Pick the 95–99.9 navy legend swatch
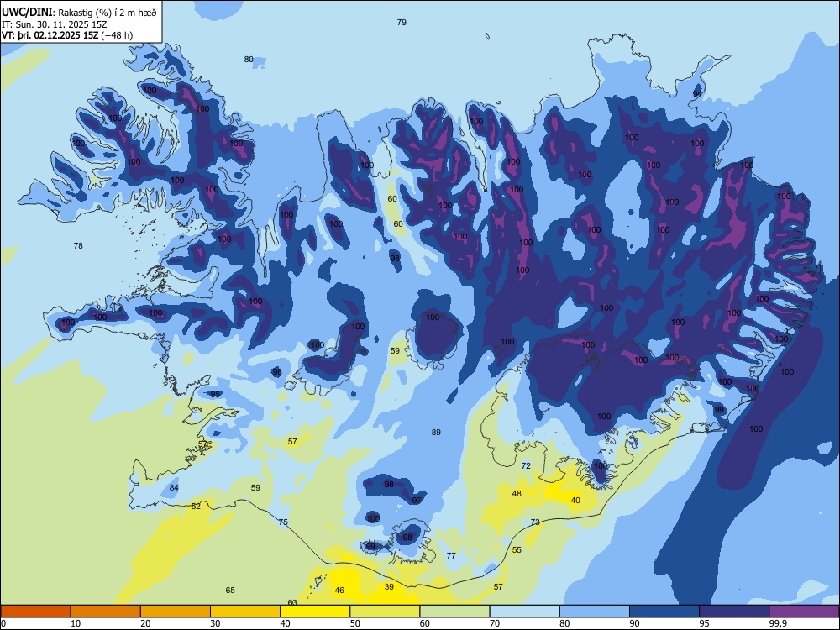Screen dimensions: 840x630 tap(734, 612)
